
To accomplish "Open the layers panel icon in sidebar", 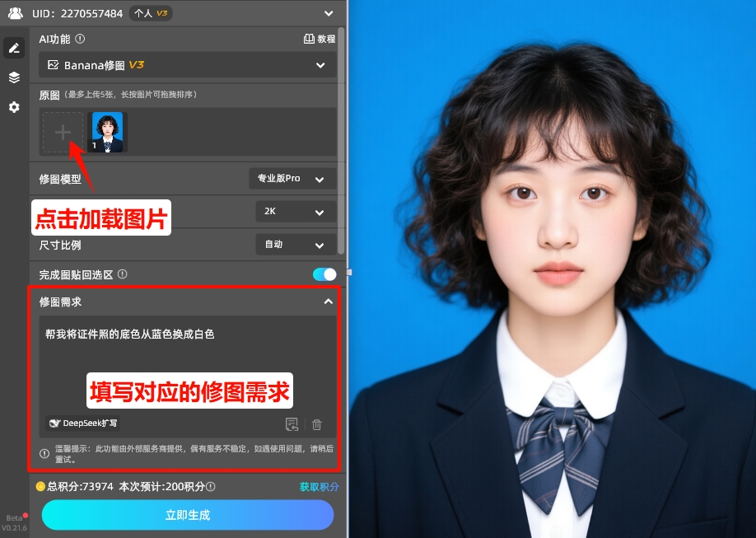I will 13,77.
